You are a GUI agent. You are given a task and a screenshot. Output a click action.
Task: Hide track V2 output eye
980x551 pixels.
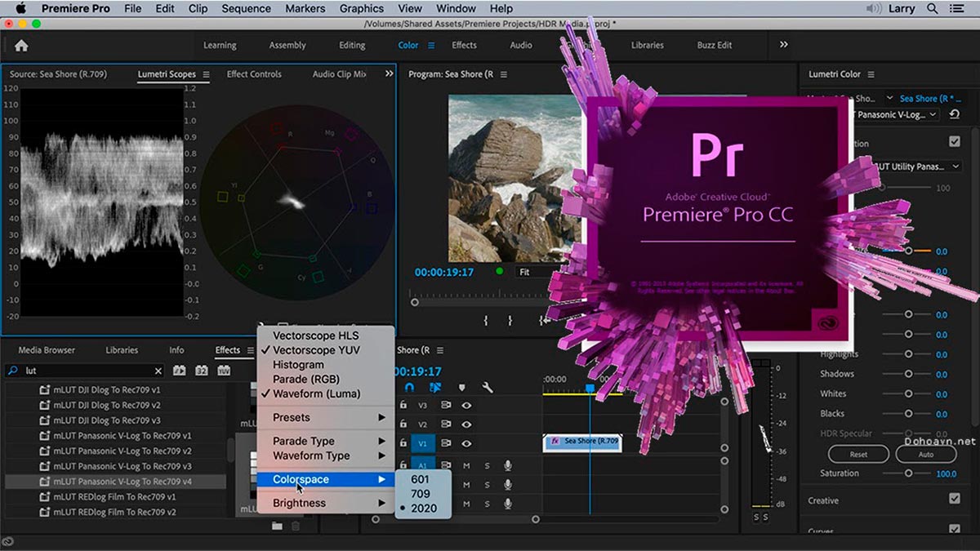tap(467, 424)
